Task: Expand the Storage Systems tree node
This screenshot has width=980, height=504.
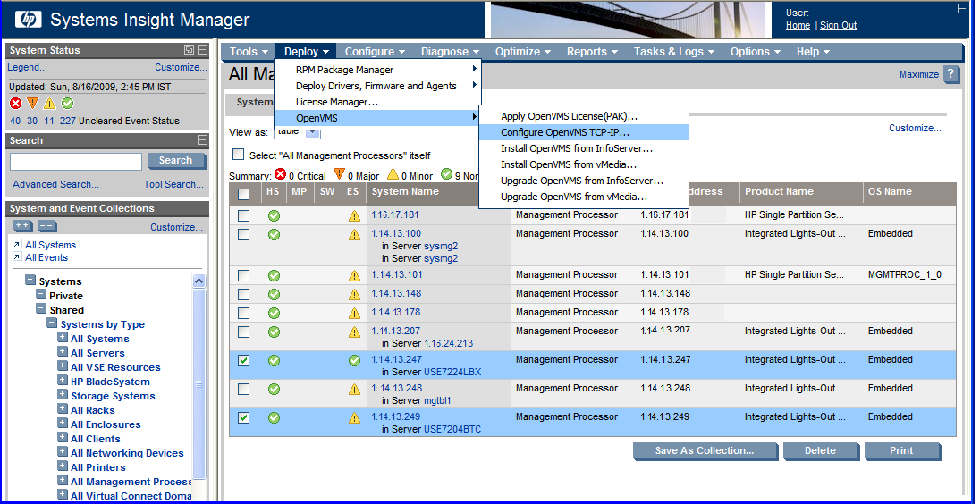Action: pyautogui.click(x=63, y=395)
